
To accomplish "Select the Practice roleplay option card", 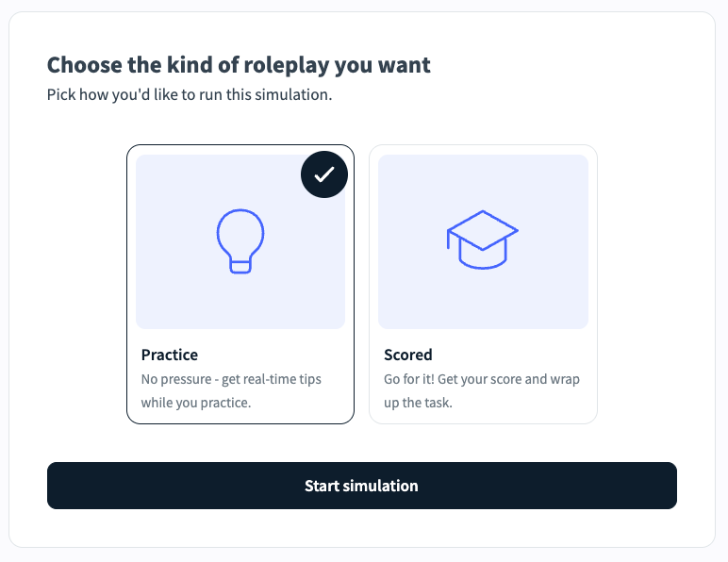I will (x=240, y=284).
